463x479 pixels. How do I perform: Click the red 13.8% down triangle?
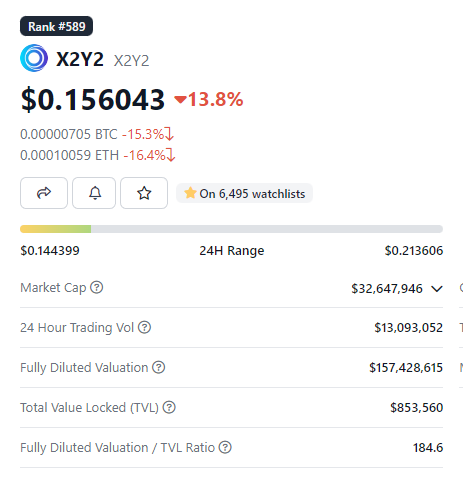pyautogui.click(x=180, y=99)
